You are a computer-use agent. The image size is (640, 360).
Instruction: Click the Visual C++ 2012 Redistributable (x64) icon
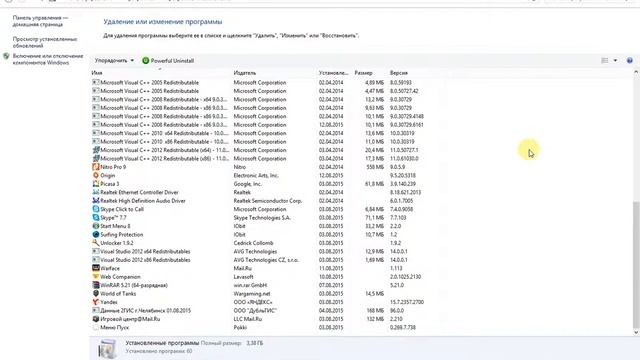[96, 150]
